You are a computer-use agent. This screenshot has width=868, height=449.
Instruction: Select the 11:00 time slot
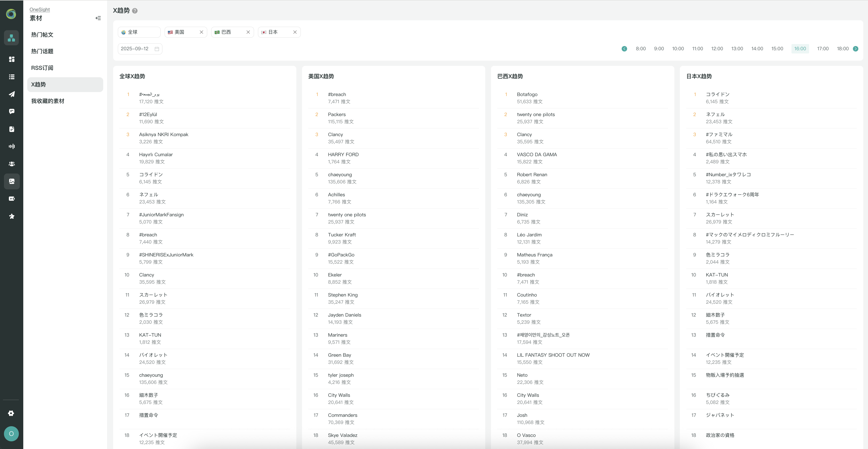697,49
